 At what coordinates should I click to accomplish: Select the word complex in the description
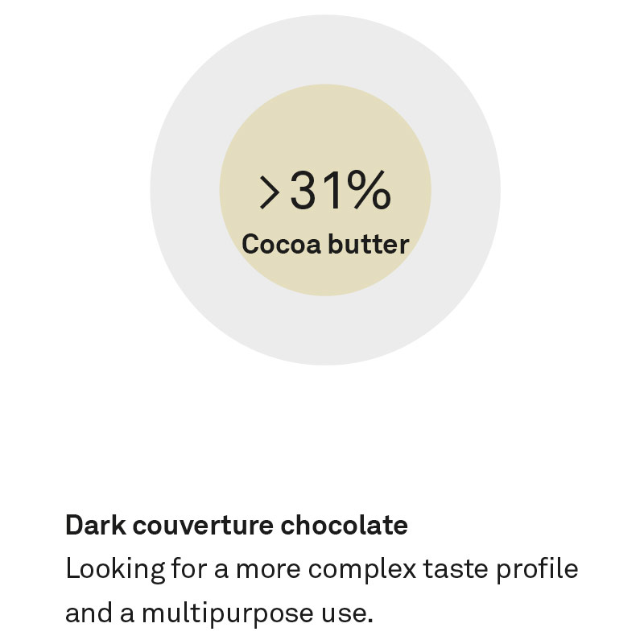(x=362, y=570)
